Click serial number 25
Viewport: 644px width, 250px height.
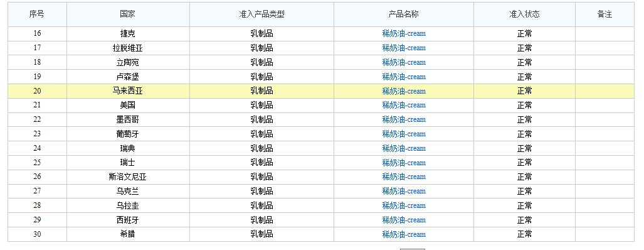(37, 163)
